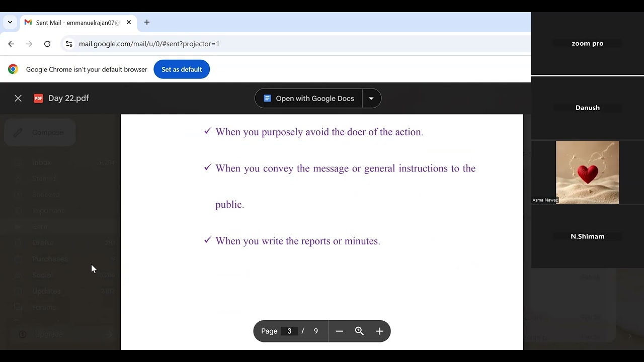Select Danush's participant tile
This screenshot has height=362, width=644.
pyautogui.click(x=588, y=108)
